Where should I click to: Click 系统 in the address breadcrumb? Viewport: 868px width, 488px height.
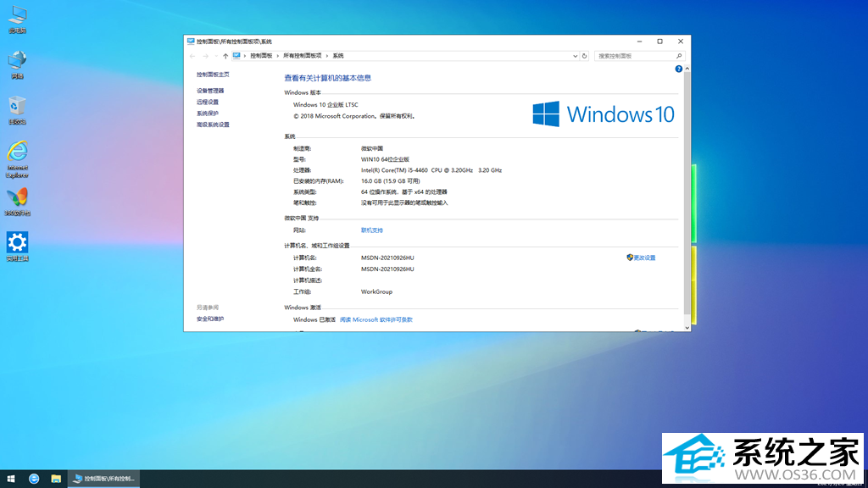click(338, 56)
